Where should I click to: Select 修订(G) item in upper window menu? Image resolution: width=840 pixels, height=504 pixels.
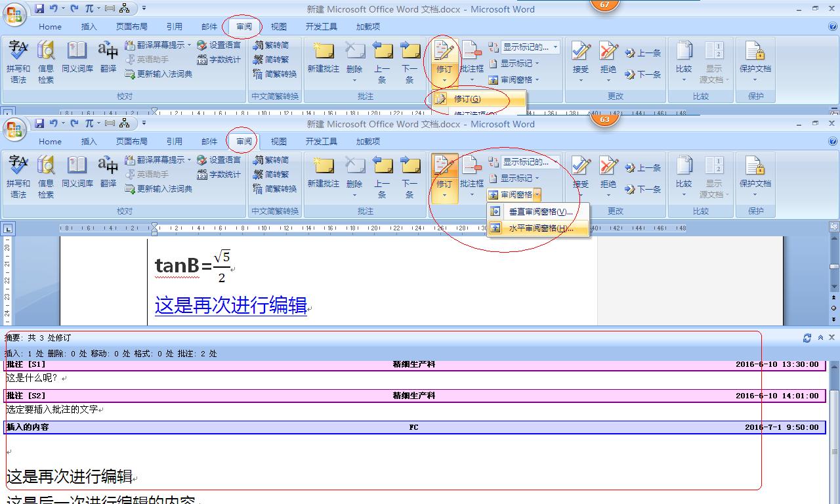479,99
